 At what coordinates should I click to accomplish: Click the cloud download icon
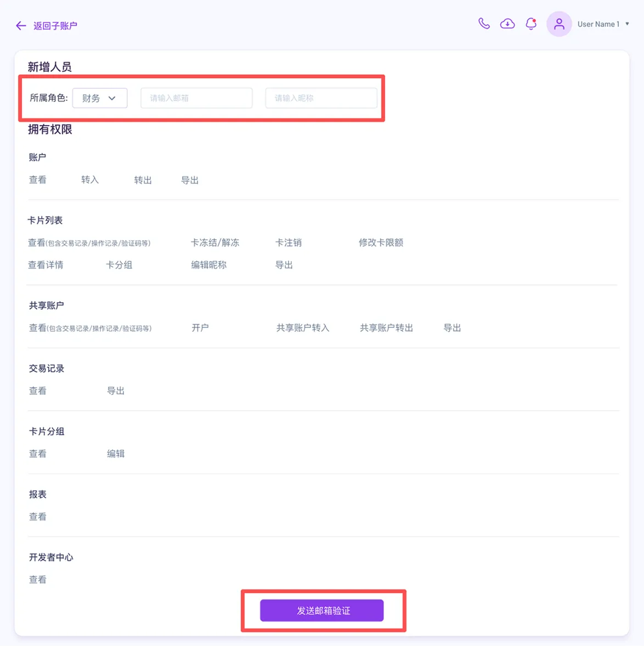pyautogui.click(x=507, y=24)
